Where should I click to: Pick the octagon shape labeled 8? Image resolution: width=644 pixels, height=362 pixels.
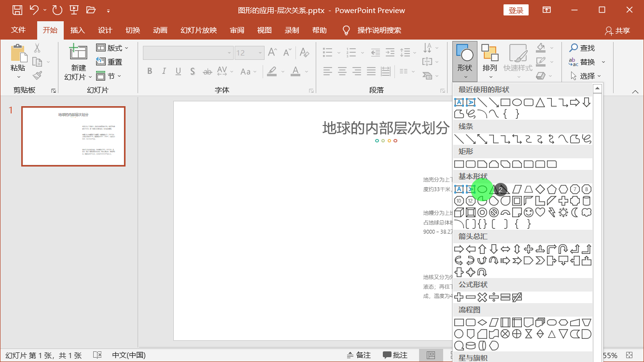587,189
